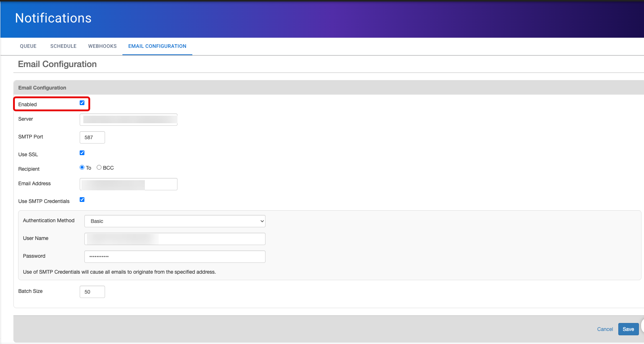Click the Server address field
Viewport: 644px width, 344px height.
click(128, 119)
